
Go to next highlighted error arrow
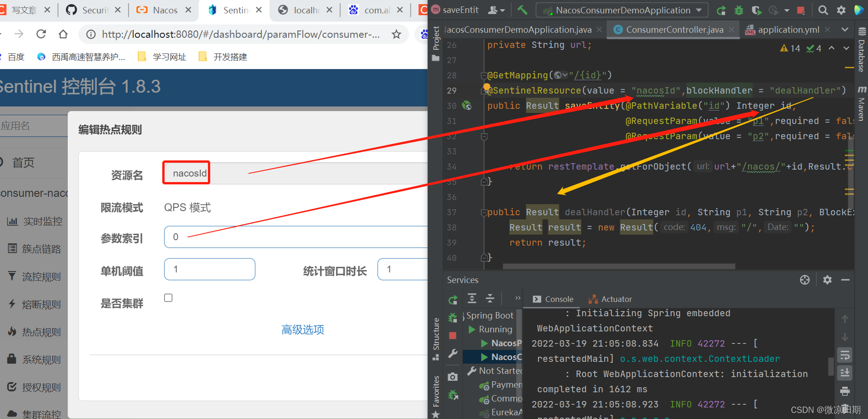point(846,48)
